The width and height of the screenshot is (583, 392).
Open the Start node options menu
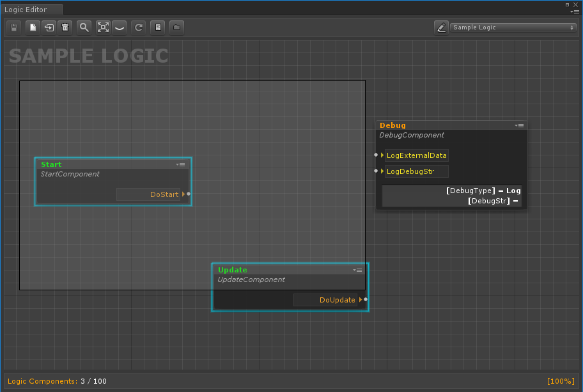181,164
